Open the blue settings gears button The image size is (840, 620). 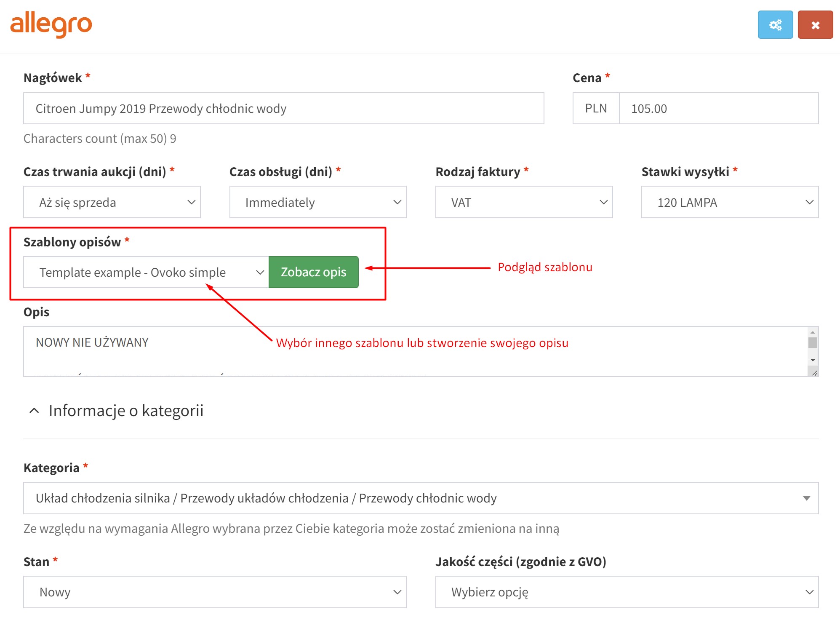coord(775,25)
